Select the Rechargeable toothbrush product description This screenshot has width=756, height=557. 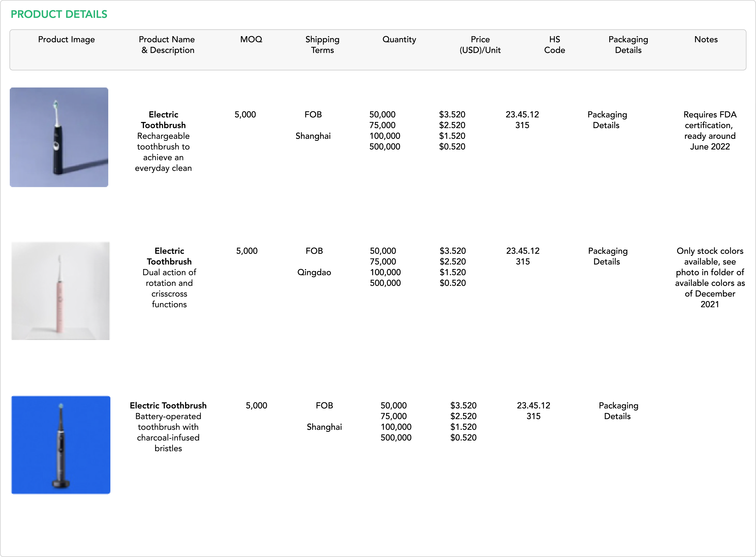[163, 152]
